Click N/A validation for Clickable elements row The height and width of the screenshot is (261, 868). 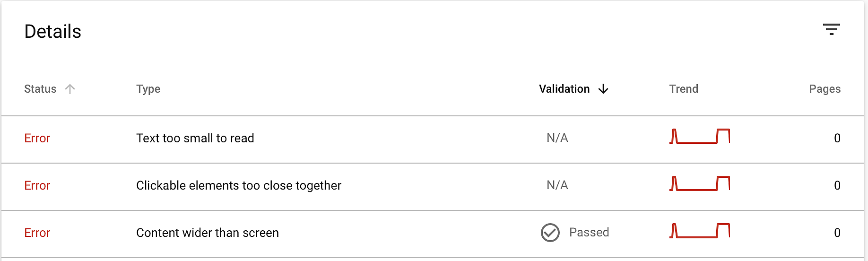[x=557, y=185]
